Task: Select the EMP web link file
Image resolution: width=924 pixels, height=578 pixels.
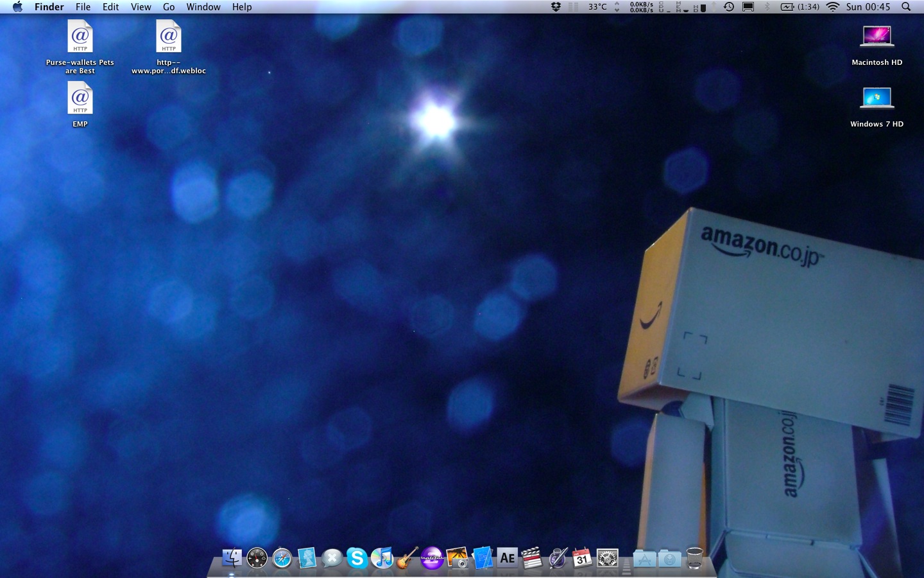Action: coord(80,100)
